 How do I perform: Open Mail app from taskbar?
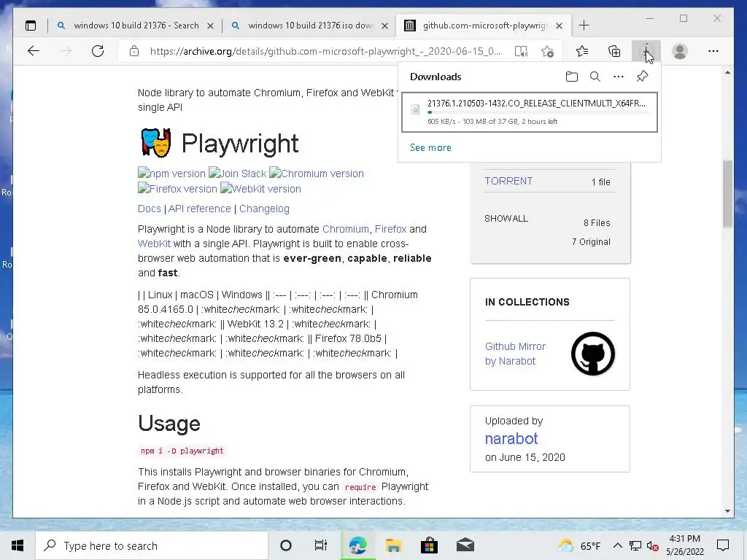point(465,545)
